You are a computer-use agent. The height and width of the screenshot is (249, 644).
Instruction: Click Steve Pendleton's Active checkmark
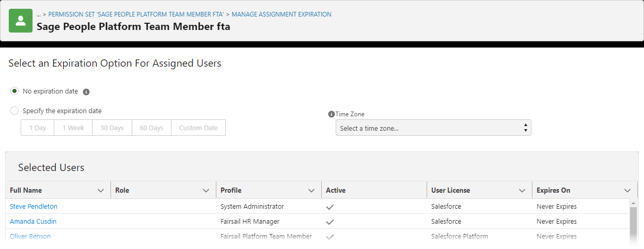(x=330, y=207)
